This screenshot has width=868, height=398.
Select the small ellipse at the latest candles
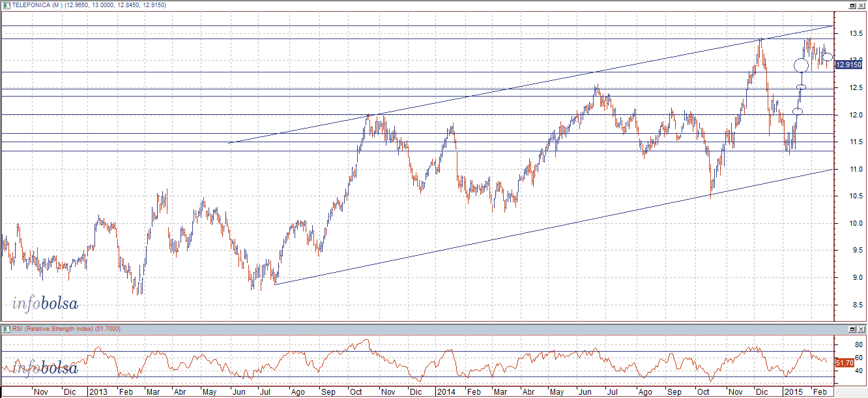(x=828, y=57)
